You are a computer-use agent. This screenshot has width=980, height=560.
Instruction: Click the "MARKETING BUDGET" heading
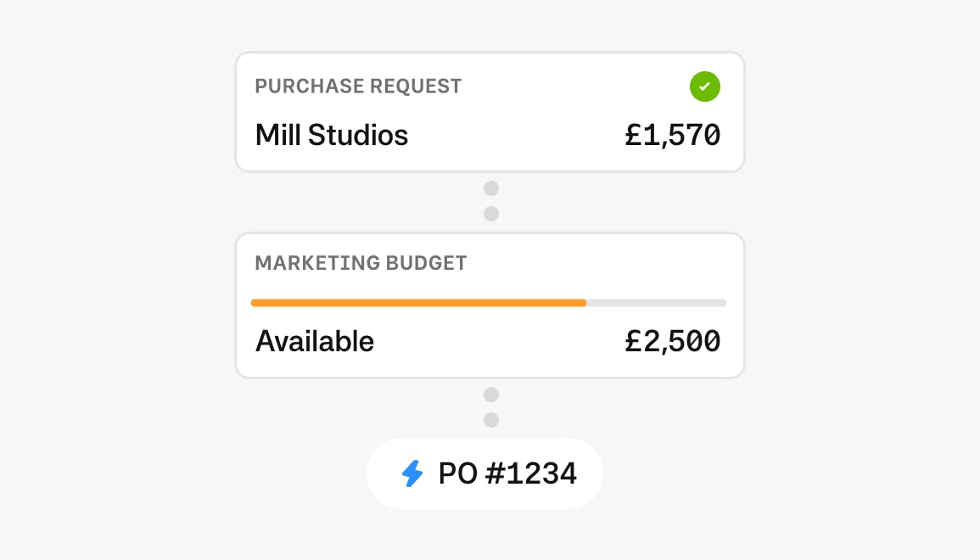[x=361, y=263]
